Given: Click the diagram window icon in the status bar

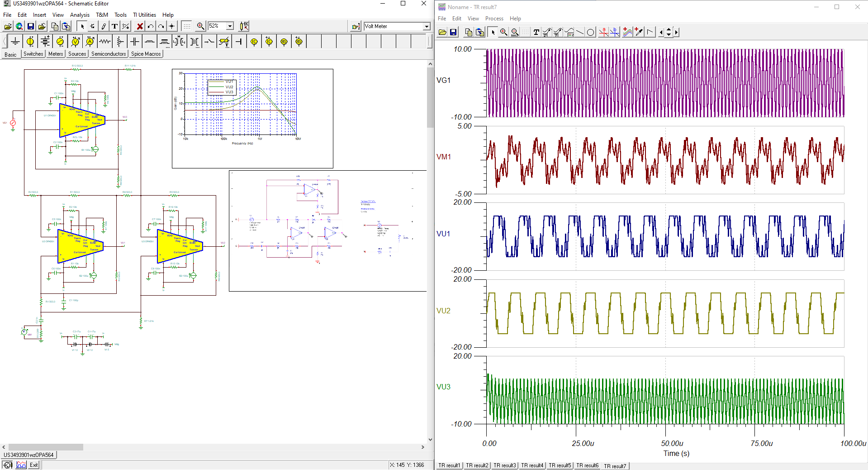Looking at the screenshot, I should 21,465.
